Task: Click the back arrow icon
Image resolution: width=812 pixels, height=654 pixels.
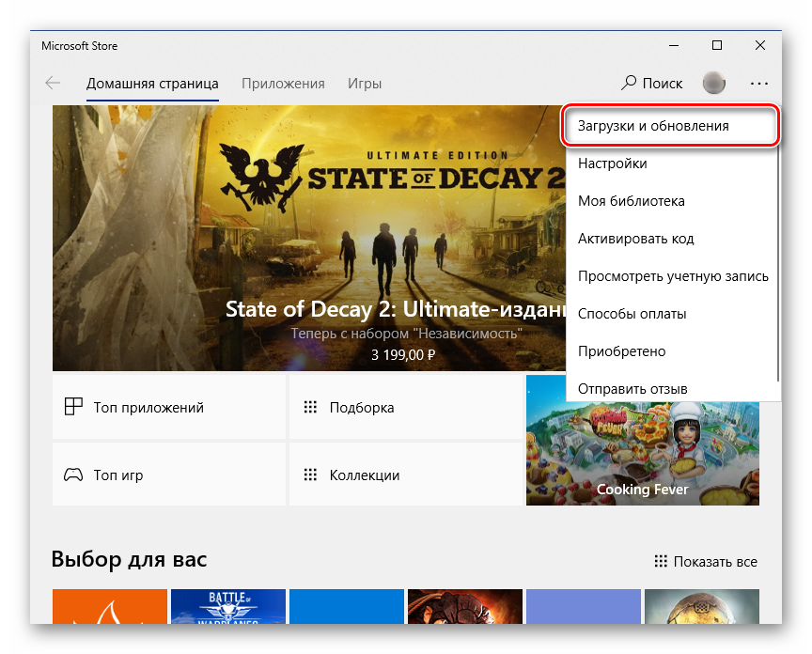Action: pos(53,83)
